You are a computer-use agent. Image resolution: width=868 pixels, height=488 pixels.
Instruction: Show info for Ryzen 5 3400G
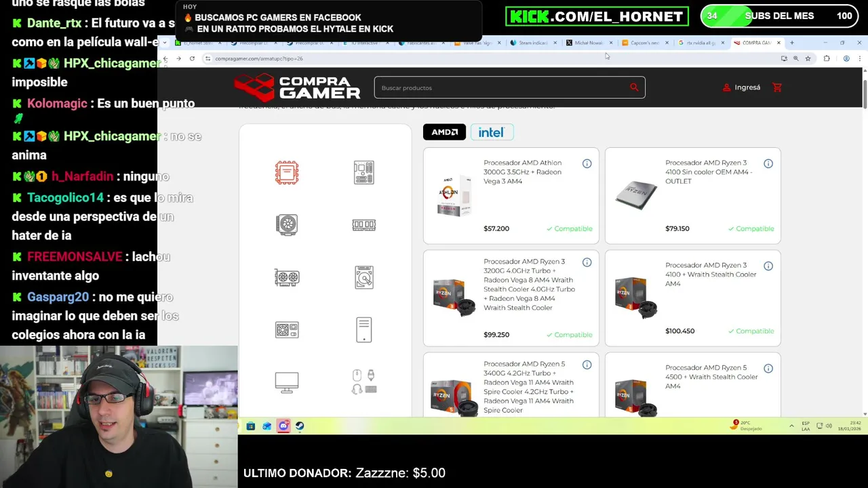587,365
